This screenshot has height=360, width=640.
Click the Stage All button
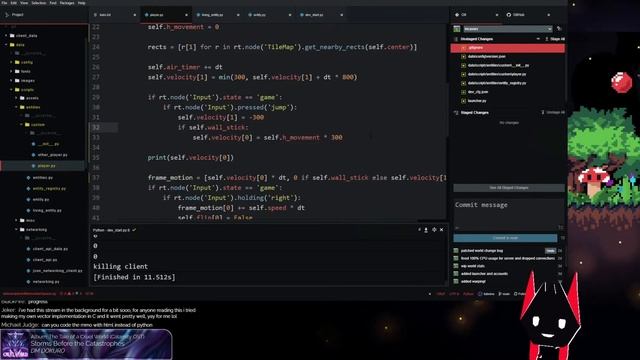(556, 39)
